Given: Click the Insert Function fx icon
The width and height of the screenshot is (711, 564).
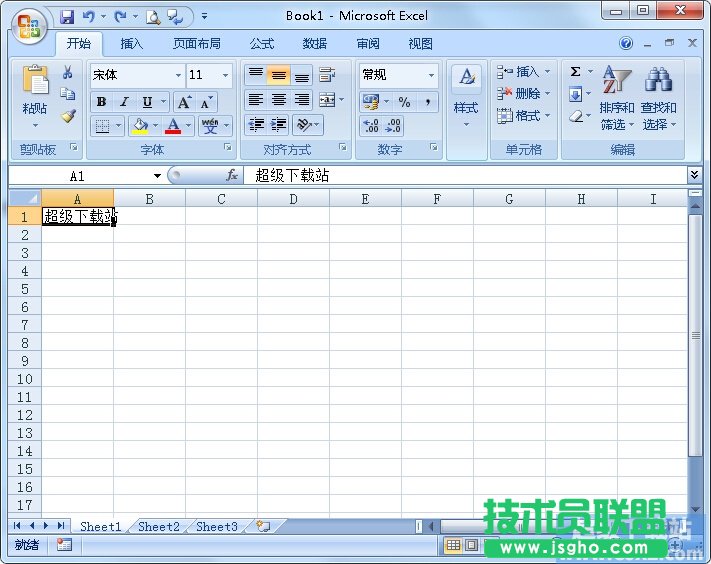Looking at the screenshot, I should tap(232, 175).
